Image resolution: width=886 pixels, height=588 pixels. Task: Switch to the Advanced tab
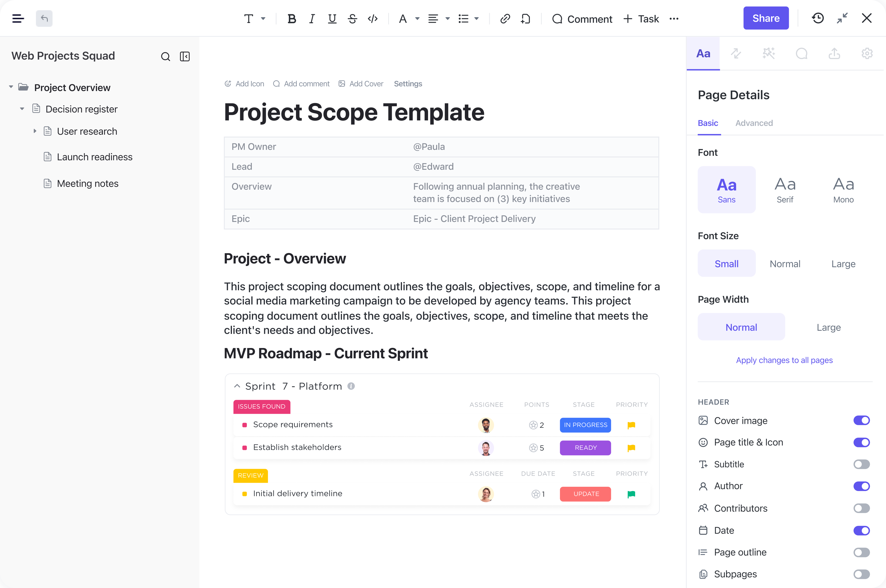[x=754, y=123]
